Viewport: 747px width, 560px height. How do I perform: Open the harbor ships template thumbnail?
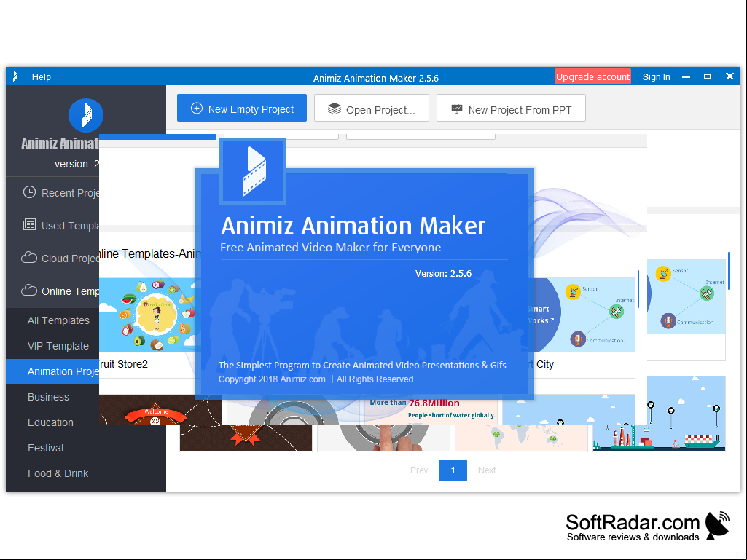(686, 414)
